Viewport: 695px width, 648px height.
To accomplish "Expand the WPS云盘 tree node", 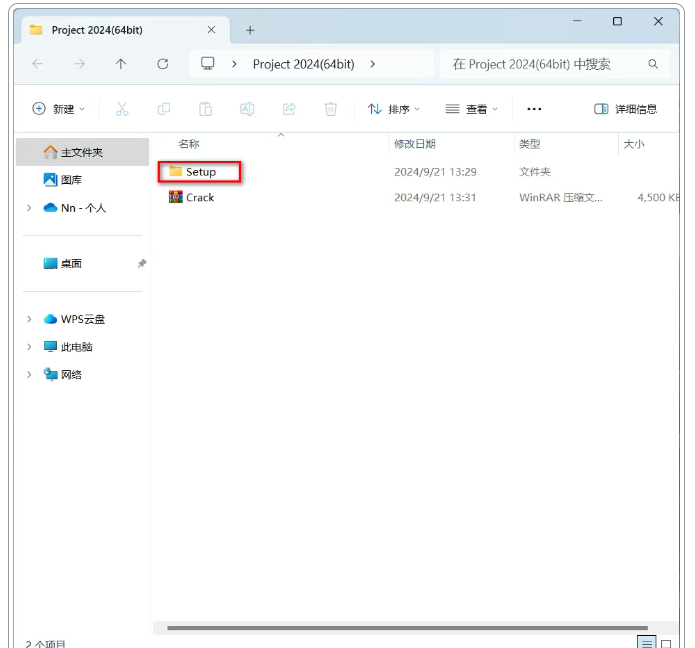I will (x=29, y=319).
